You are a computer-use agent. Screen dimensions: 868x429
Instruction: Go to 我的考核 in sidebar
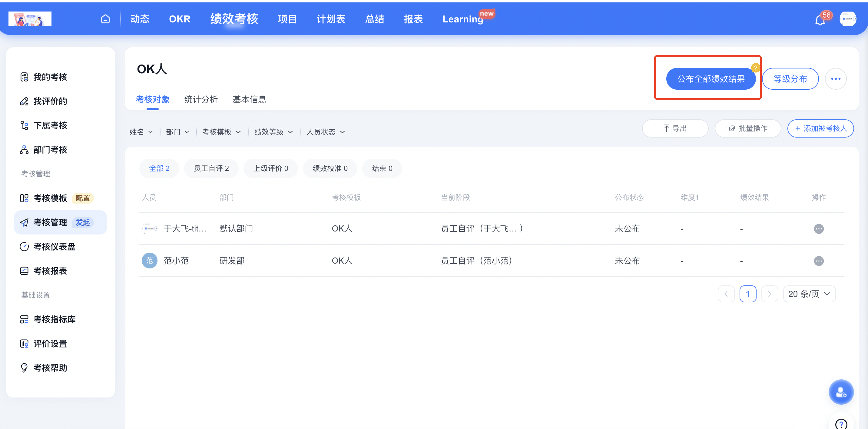pyautogui.click(x=61, y=77)
